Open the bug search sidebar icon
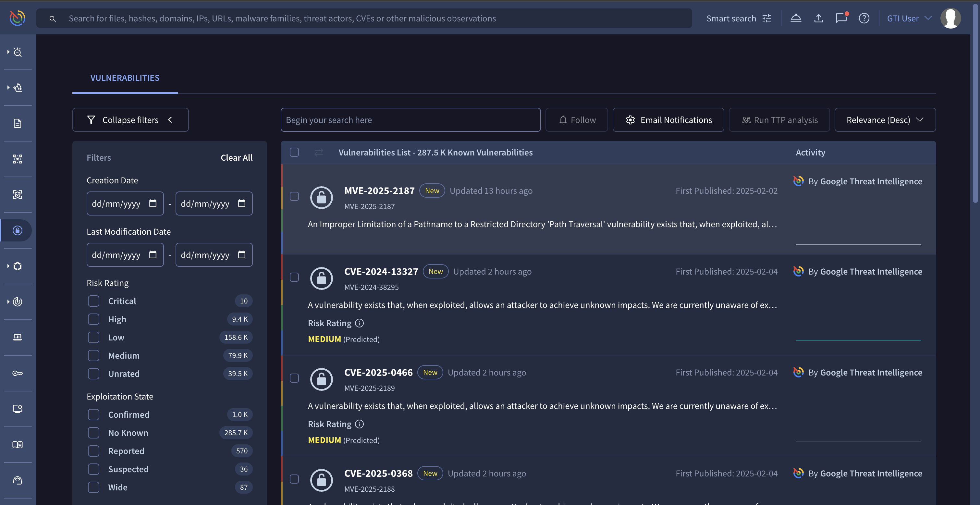Image resolution: width=980 pixels, height=505 pixels. (18, 52)
